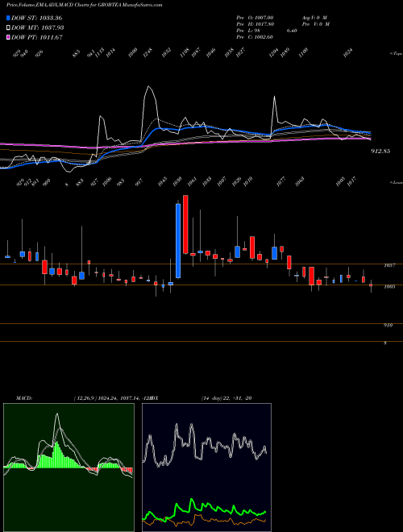The image size is (403, 532).
Task: Click the last candlestick on the right
Action: click(x=371, y=285)
